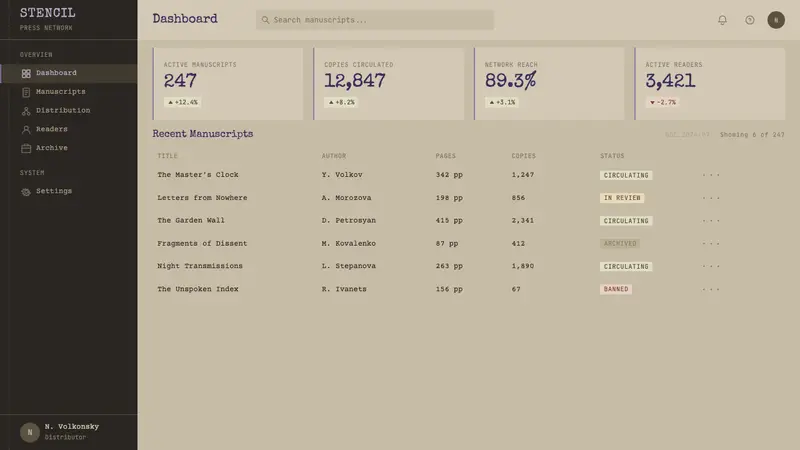Click the 'Showing 6 of 247' text
The height and width of the screenshot is (450, 800).
pyautogui.click(x=752, y=135)
